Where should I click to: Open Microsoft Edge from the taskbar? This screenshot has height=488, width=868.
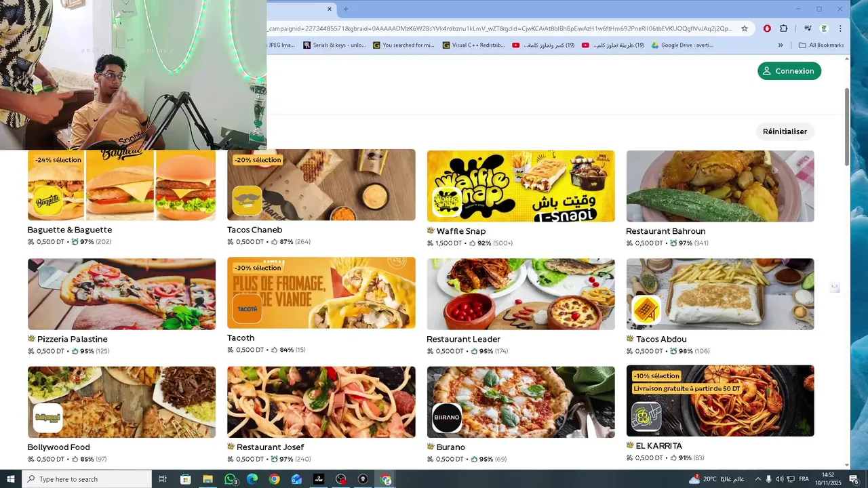(x=252, y=479)
